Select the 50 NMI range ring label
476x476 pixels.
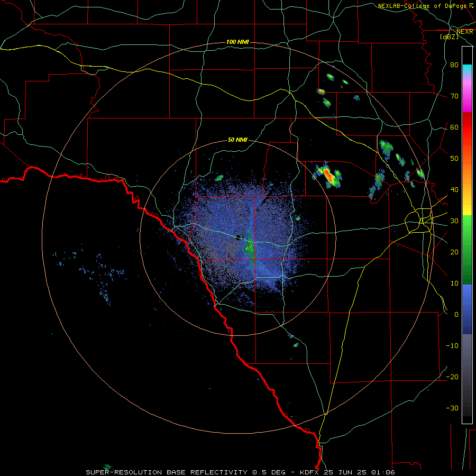237,140
